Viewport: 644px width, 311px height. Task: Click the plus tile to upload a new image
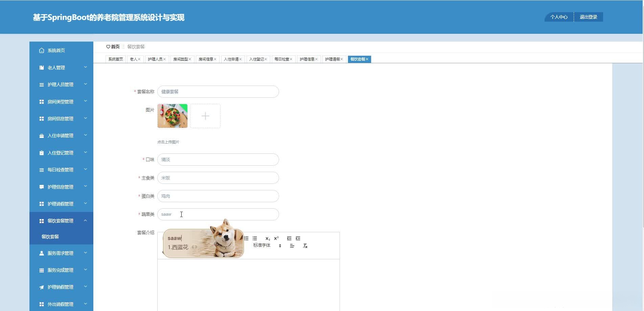(x=205, y=116)
